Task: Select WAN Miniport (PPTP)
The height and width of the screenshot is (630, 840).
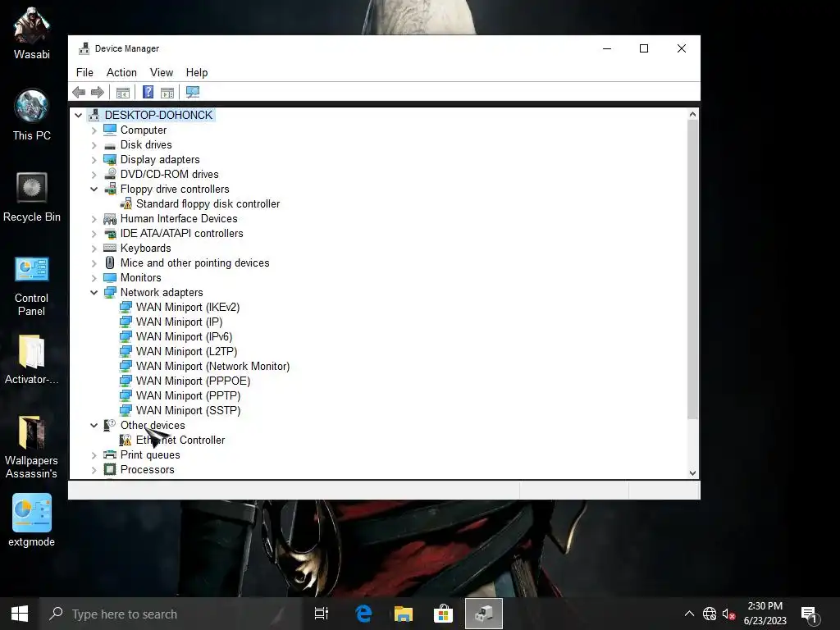Action: pyautogui.click(x=188, y=395)
